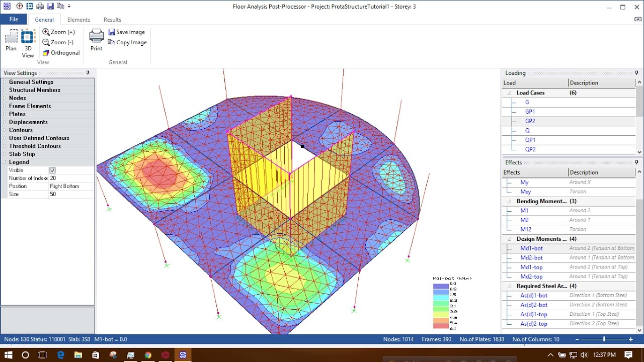The width and height of the screenshot is (644, 362).
Task: Activate the Orthogonal view icon
Action: click(60, 52)
